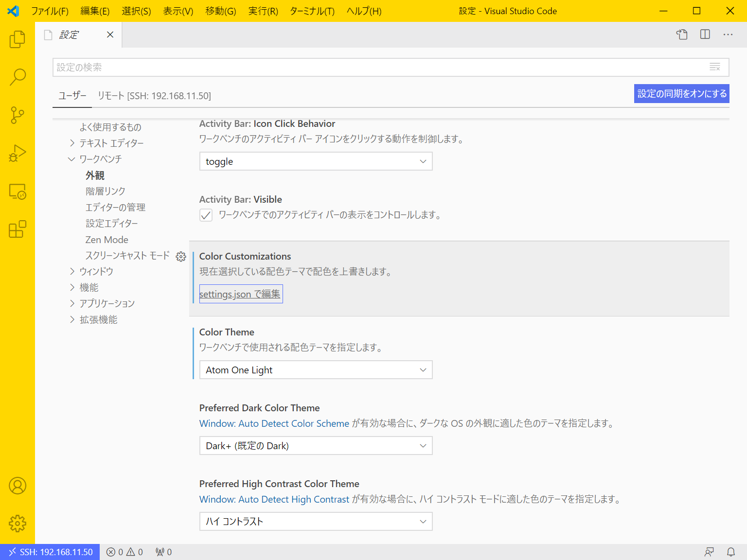Click Activity Bar: Icon Click Behavior title

coord(267,123)
